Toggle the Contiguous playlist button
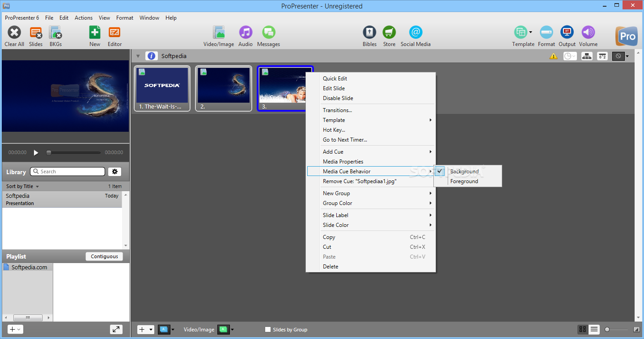This screenshot has height=339, width=644. (x=104, y=256)
